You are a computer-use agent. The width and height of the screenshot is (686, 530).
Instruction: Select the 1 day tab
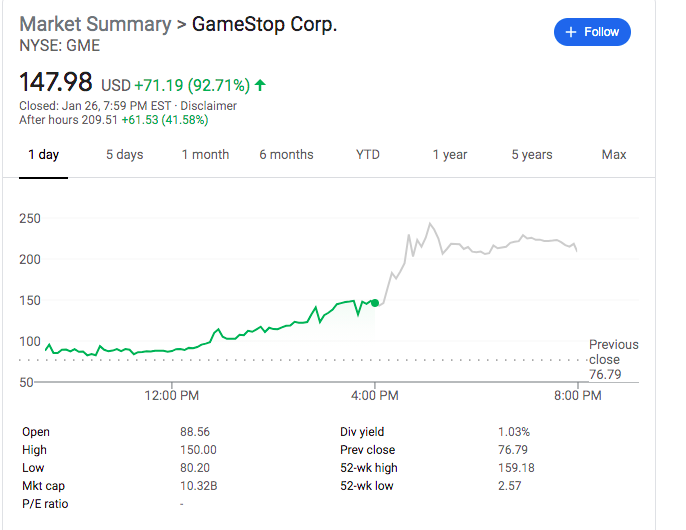[43, 155]
